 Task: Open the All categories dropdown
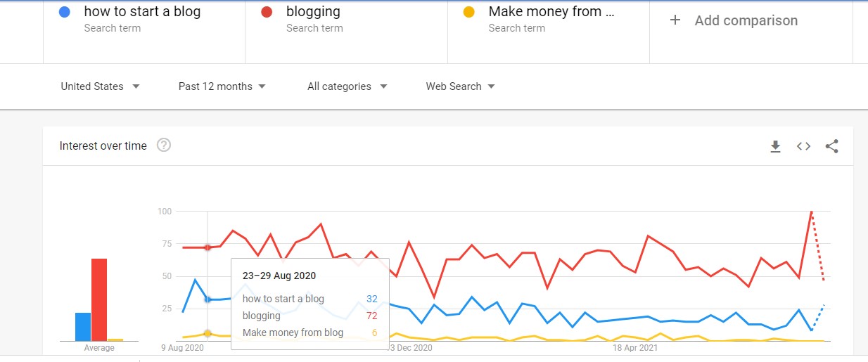click(347, 86)
